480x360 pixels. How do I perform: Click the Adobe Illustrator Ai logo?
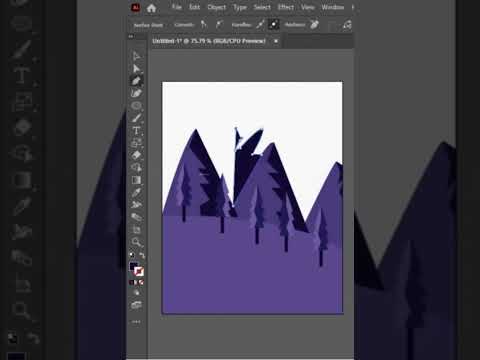tap(135, 8)
